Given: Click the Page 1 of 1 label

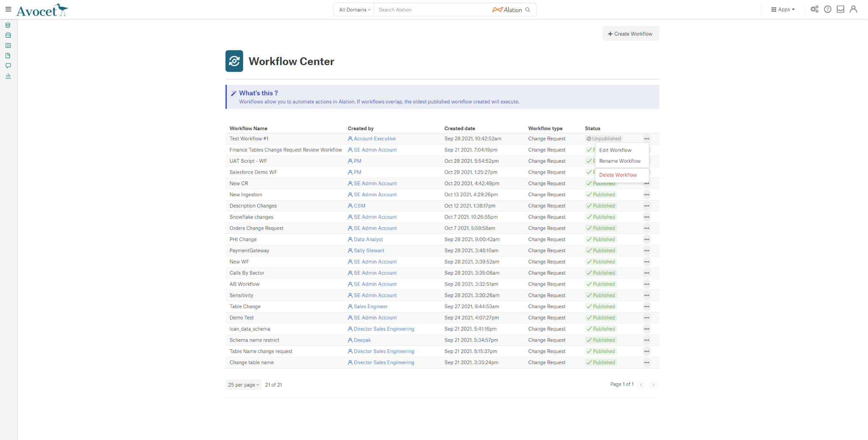Looking at the screenshot, I should (x=622, y=384).
